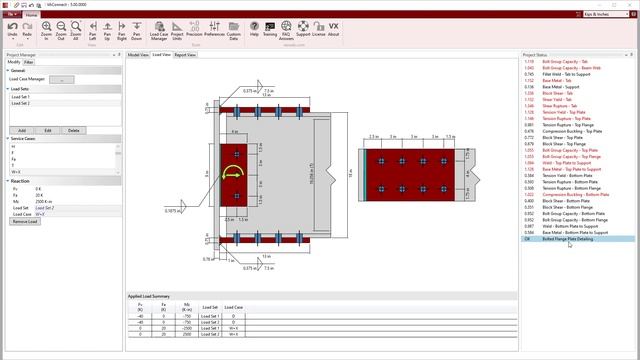Open the File menu

coord(12,14)
